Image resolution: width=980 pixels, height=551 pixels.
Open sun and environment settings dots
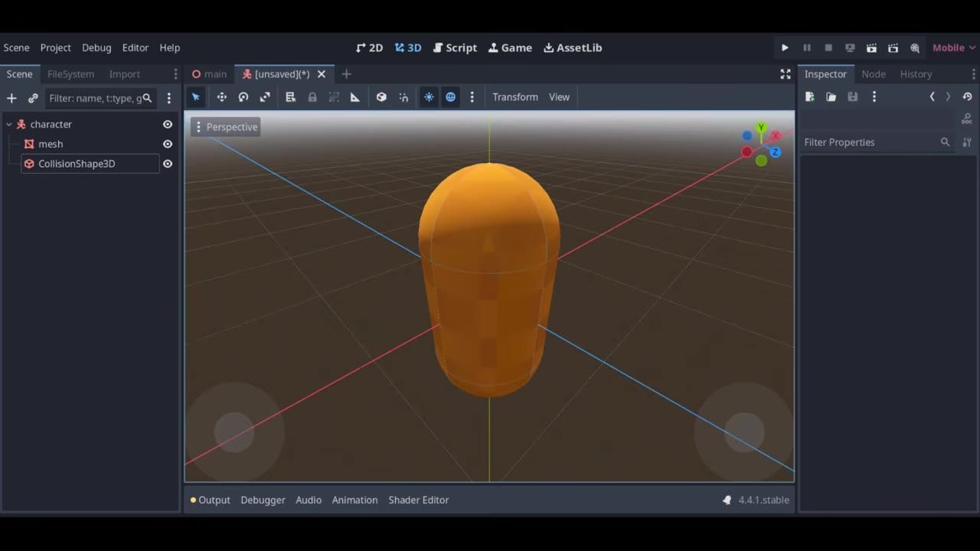472,97
